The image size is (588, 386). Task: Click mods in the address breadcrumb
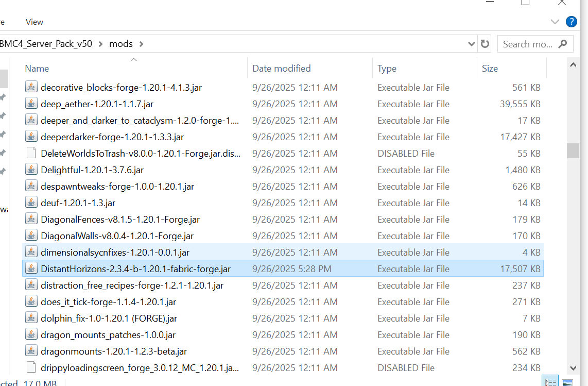[121, 44]
